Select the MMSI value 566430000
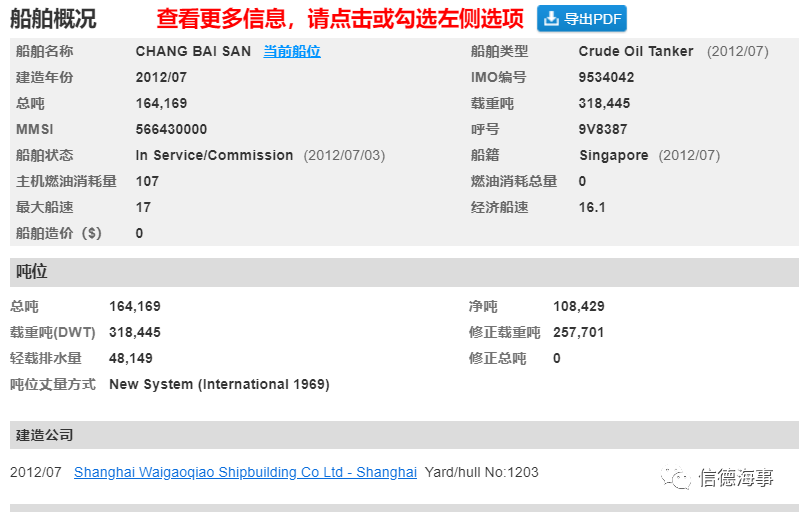Image resolution: width=799 pixels, height=512 pixels. 171,129
